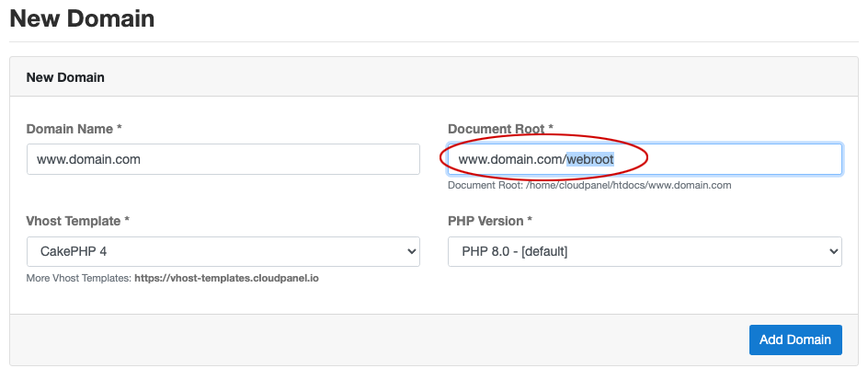
Task: Select the 'PHP 8.0 - [default]' value shown
Action: pos(515,251)
